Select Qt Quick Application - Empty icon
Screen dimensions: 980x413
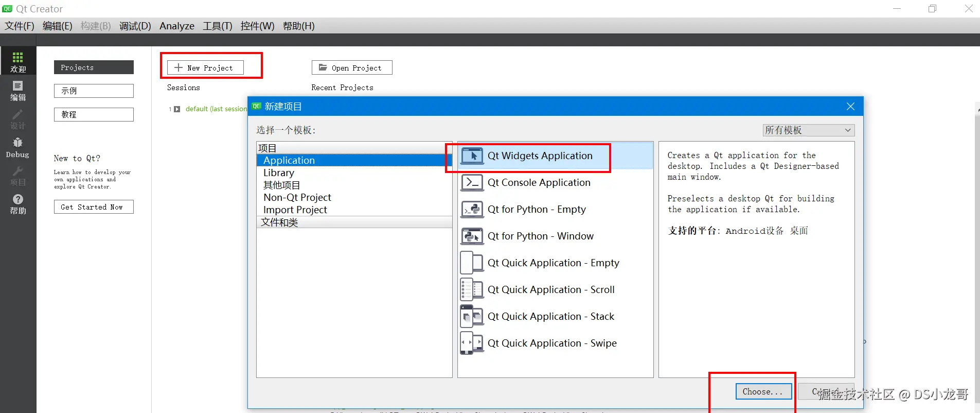pos(472,263)
